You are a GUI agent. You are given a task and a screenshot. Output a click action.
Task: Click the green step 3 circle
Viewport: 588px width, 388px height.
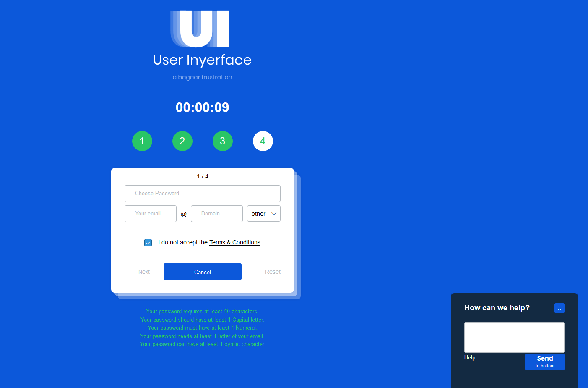click(x=222, y=141)
